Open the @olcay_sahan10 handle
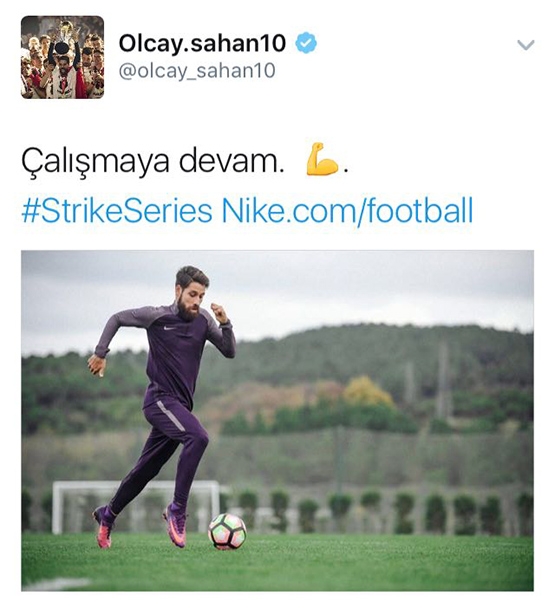The image size is (555, 609). click(x=197, y=71)
